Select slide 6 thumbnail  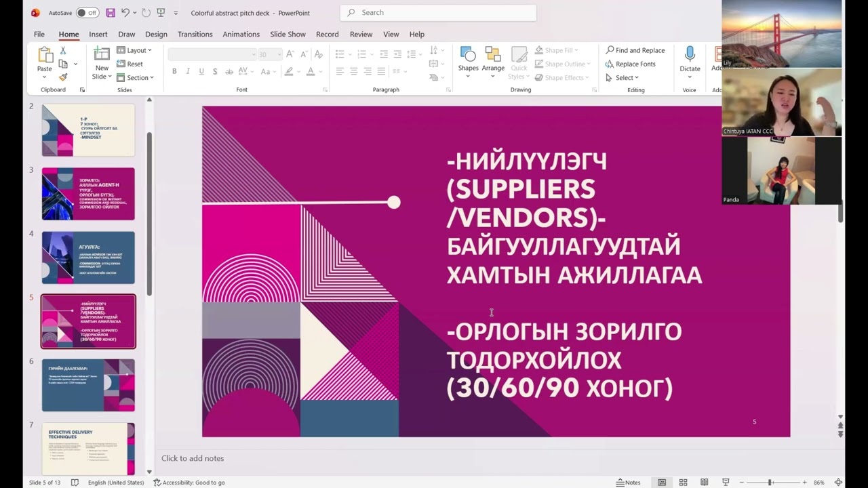click(88, 385)
